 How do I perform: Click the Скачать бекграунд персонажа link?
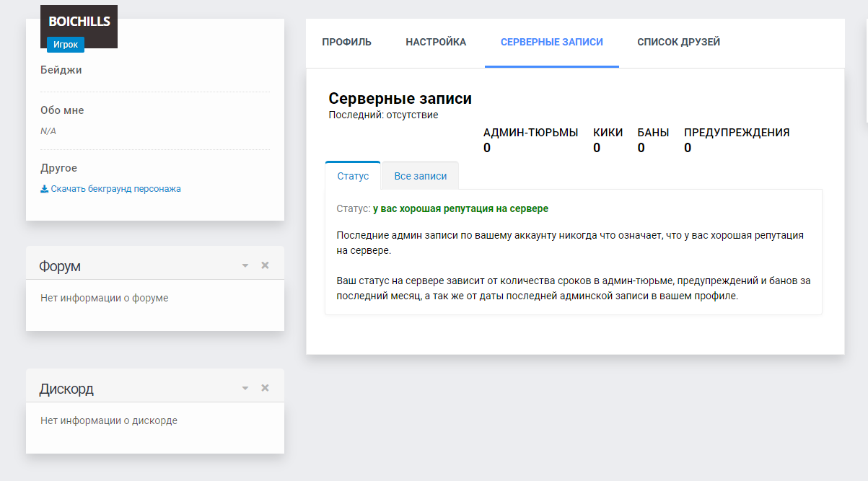click(115, 189)
